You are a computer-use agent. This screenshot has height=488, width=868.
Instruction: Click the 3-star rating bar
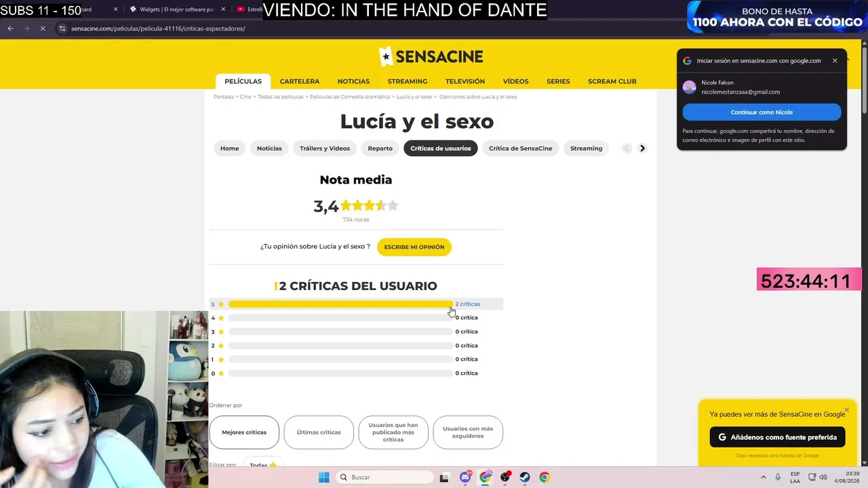point(340,332)
